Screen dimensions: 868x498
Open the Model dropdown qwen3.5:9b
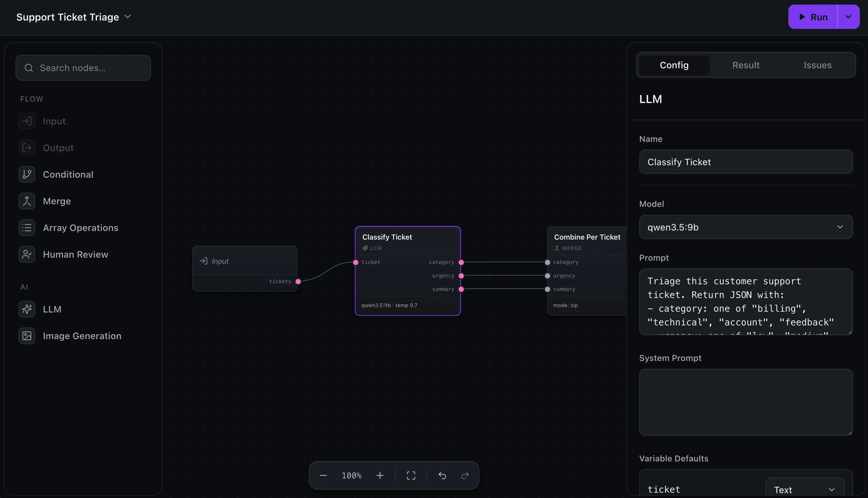click(746, 227)
